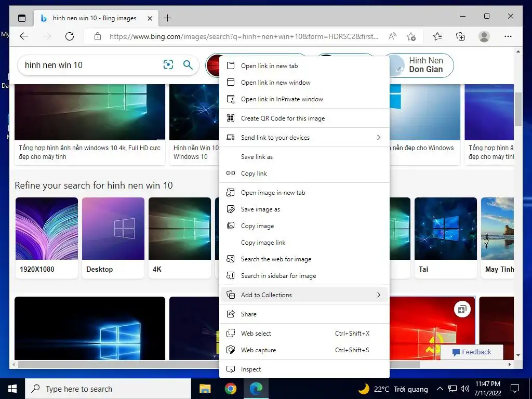Choose Share from context menu

click(304, 314)
